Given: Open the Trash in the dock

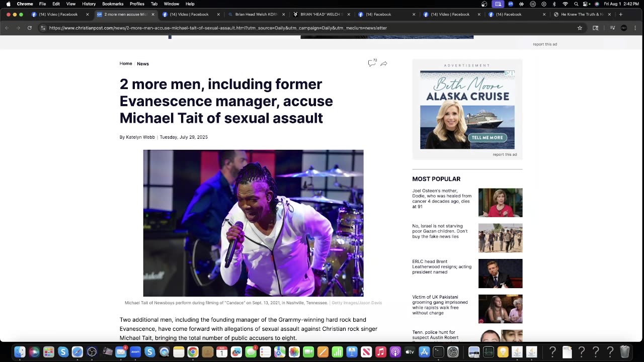Looking at the screenshot, I should pyautogui.click(x=625, y=352).
